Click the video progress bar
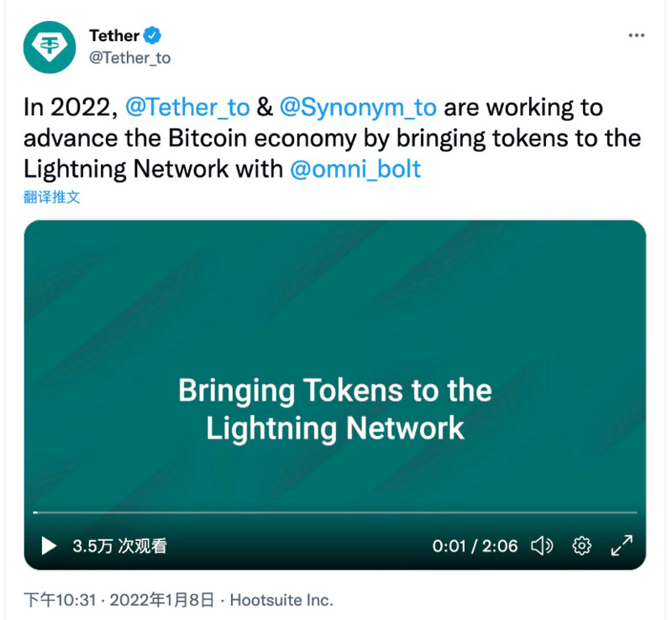 (336, 512)
